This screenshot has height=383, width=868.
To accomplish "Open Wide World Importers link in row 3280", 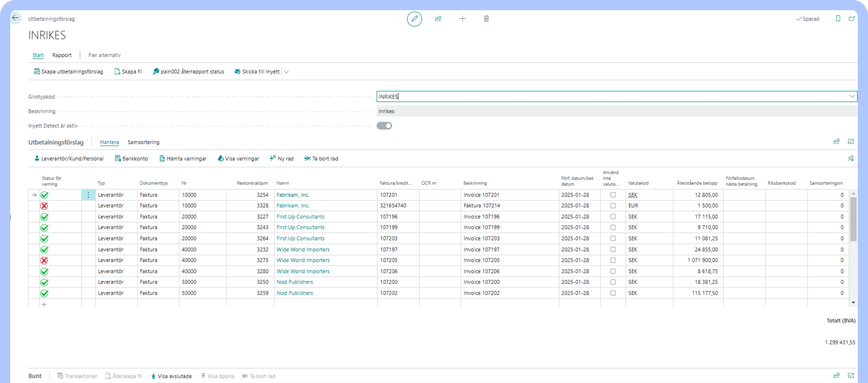I will point(303,272).
